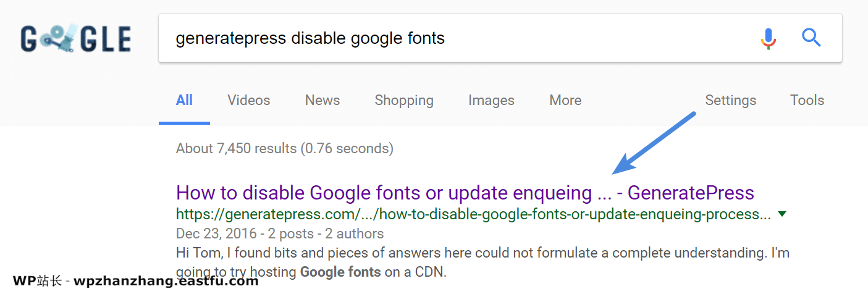Image resolution: width=868 pixels, height=294 pixels.
Task: Open the green arrow beside the result URL
Action: pos(782,214)
